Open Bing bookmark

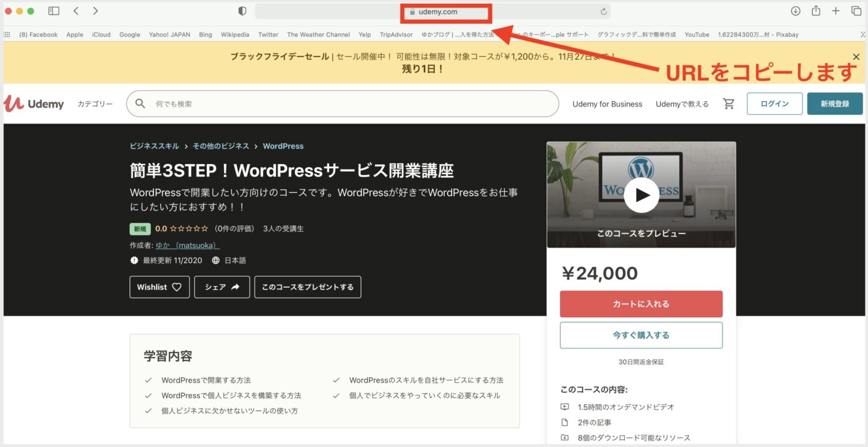(x=205, y=35)
